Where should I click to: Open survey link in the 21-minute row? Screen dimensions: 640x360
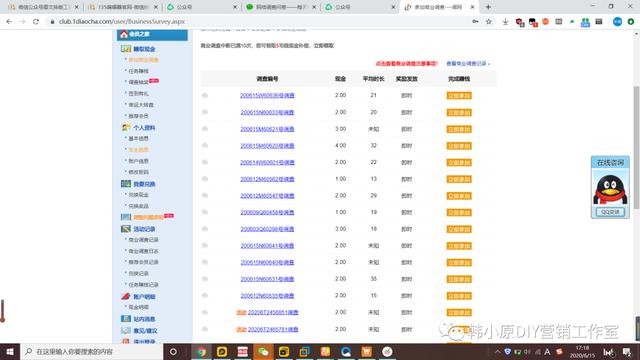(267, 96)
